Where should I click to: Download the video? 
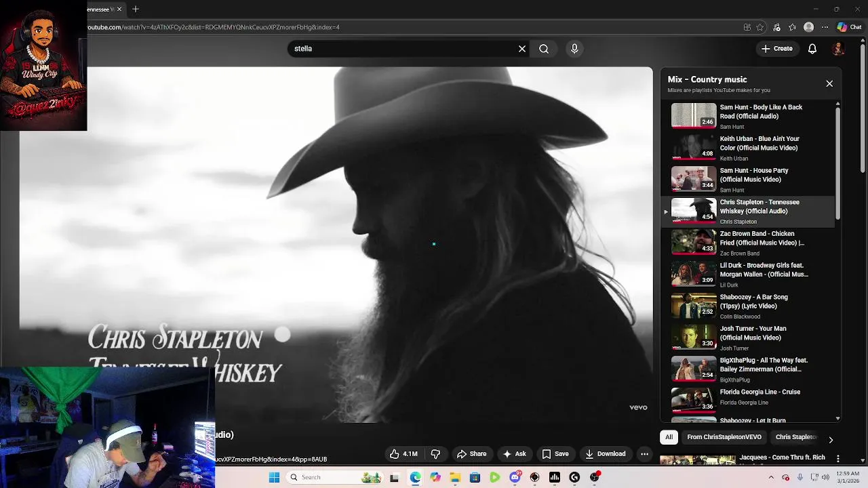[x=606, y=454]
